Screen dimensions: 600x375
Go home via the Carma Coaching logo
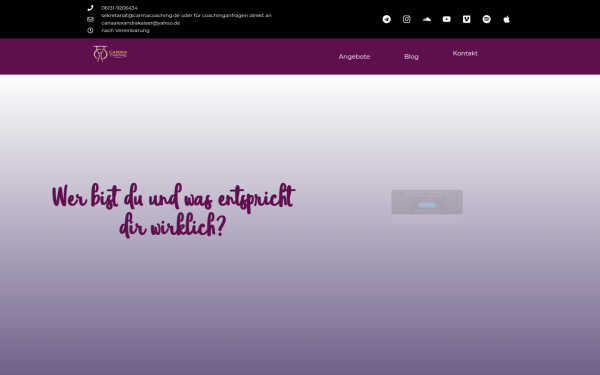click(110, 54)
